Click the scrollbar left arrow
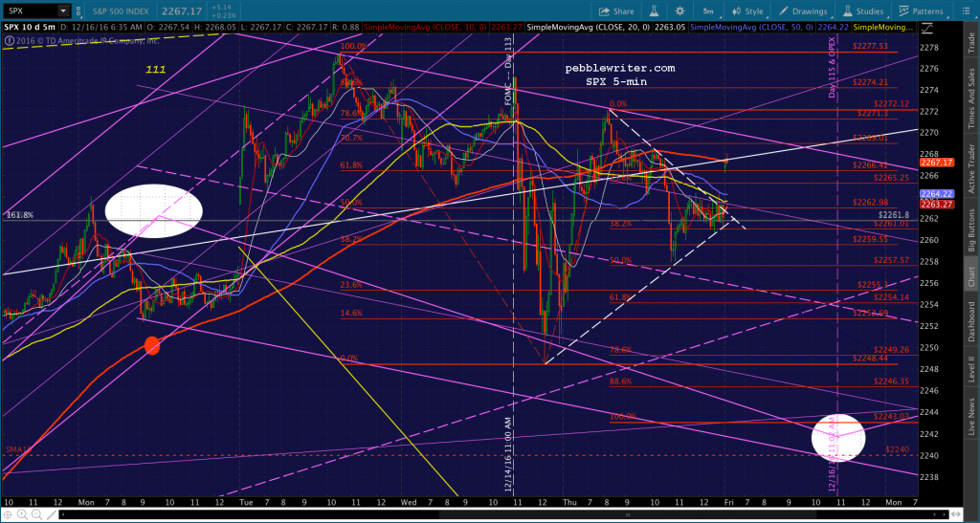Screen dimensions: 980x523 coord(62,515)
